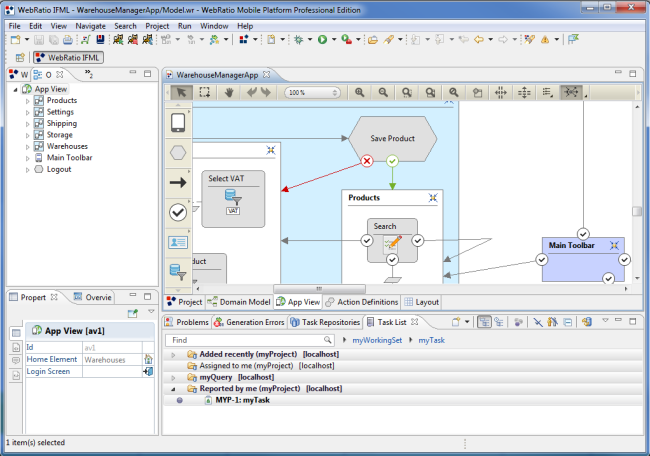Click the green Run button in the main toolbar
The image size is (650, 456).
pos(322,39)
